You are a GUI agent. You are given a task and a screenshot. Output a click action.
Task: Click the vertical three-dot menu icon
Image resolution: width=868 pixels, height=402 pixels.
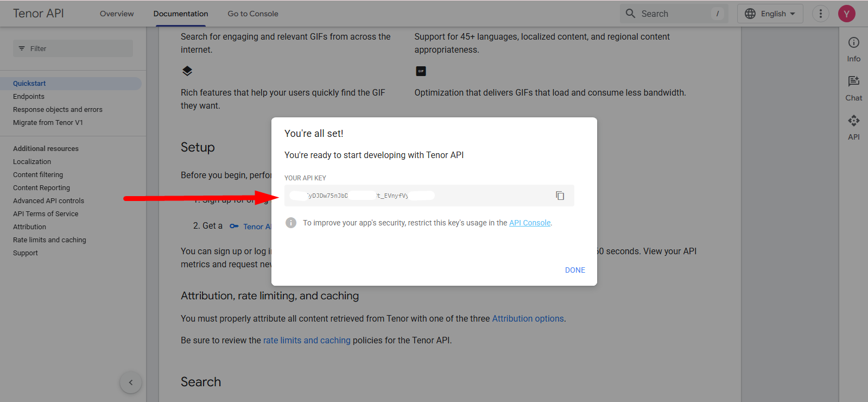click(x=820, y=14)
